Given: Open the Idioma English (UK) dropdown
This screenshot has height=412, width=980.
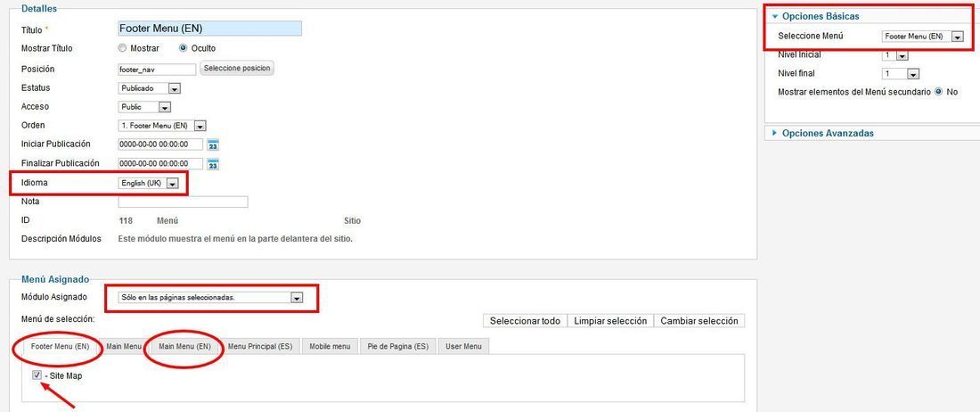Looking at the screenshot, I should (x=149, y=183).
